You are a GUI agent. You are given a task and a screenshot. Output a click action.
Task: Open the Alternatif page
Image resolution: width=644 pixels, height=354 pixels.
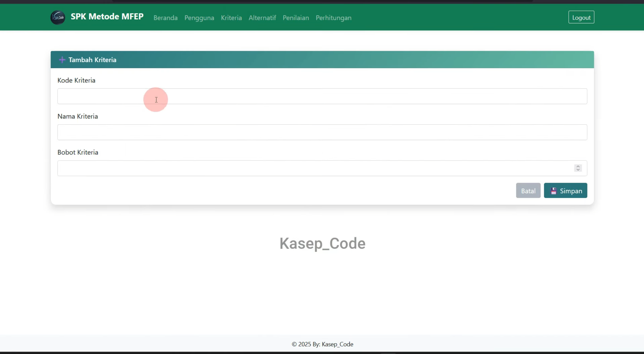262,18
